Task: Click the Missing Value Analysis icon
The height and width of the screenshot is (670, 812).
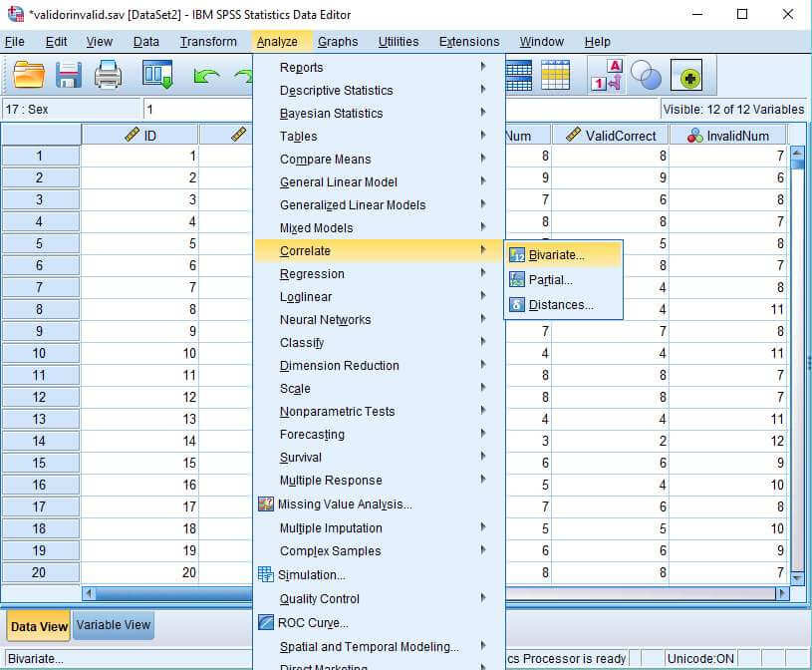Action: [x=266, y=503]
